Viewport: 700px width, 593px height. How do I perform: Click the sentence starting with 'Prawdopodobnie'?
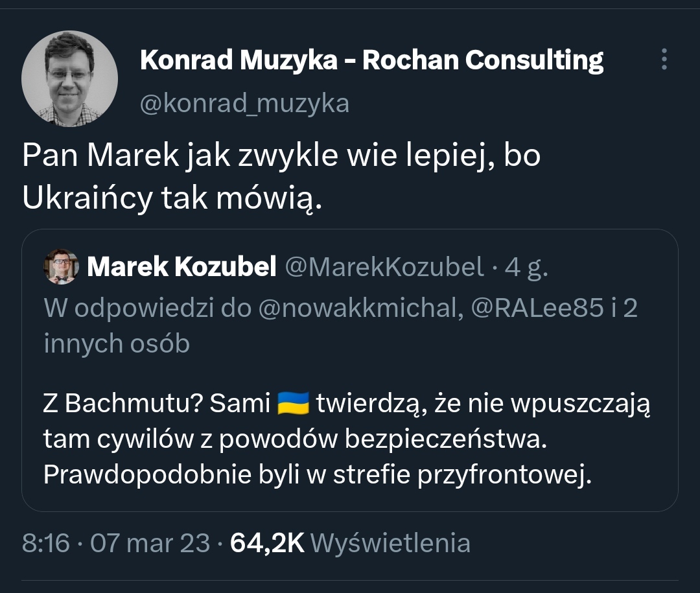click(318, 475)
